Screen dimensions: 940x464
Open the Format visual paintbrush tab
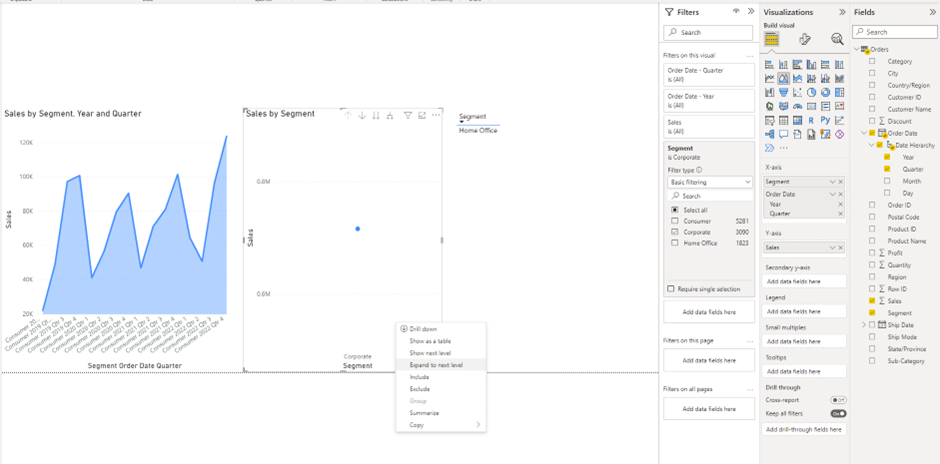[x=805, y=39]
